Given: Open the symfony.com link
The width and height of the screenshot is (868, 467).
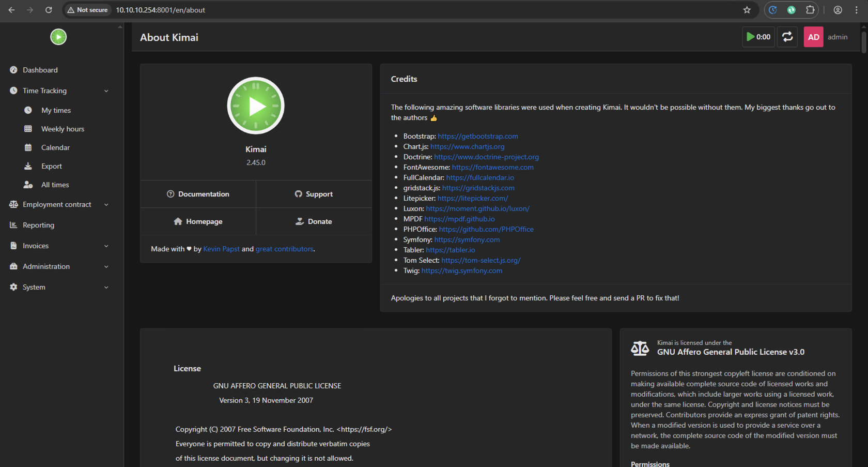Looking at the screenshot, I should click(467, 239).
